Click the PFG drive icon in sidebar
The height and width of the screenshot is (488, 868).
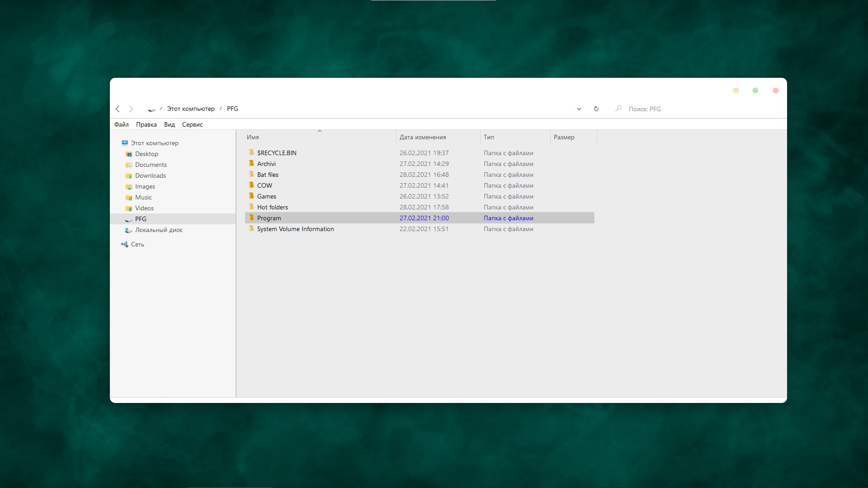click(129, 219)
